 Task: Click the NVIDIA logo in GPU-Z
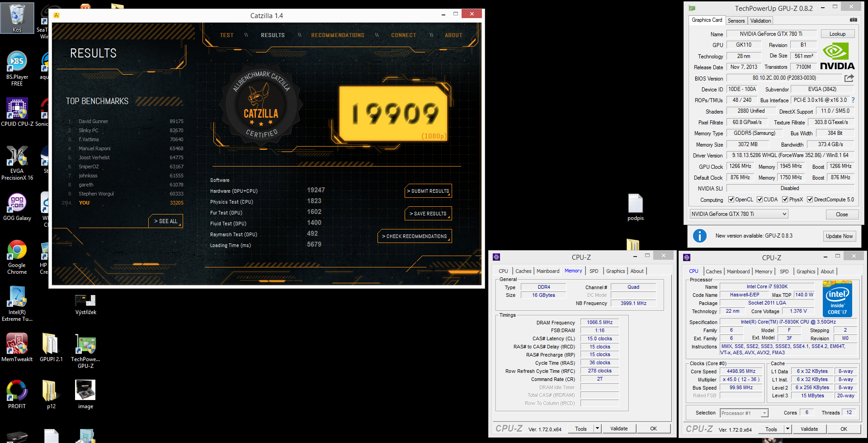(837, 57)
